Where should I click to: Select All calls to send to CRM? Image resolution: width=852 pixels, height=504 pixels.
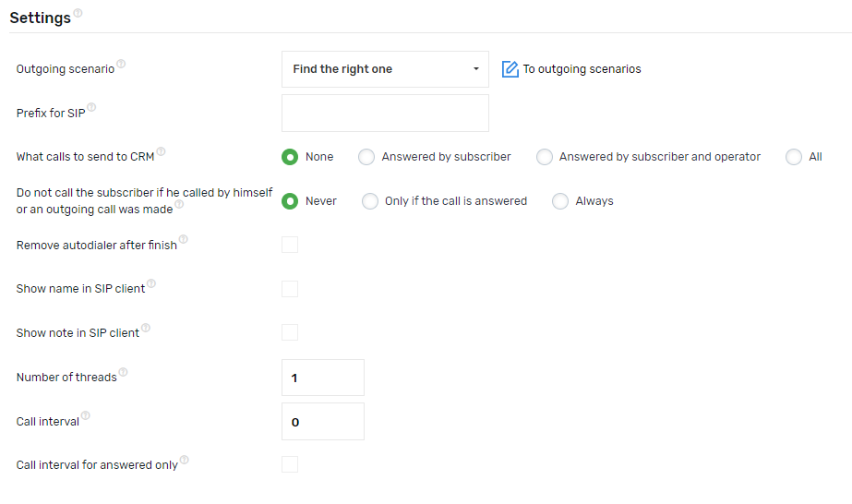(794, 157)
